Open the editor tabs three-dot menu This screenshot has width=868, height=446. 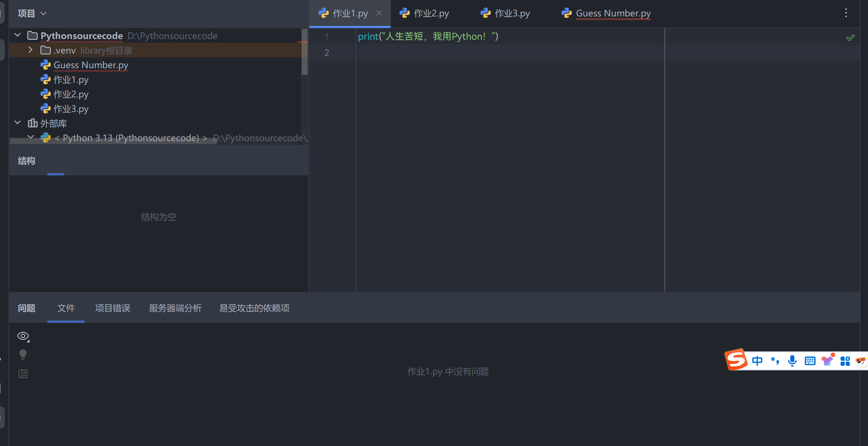[846, 13]
